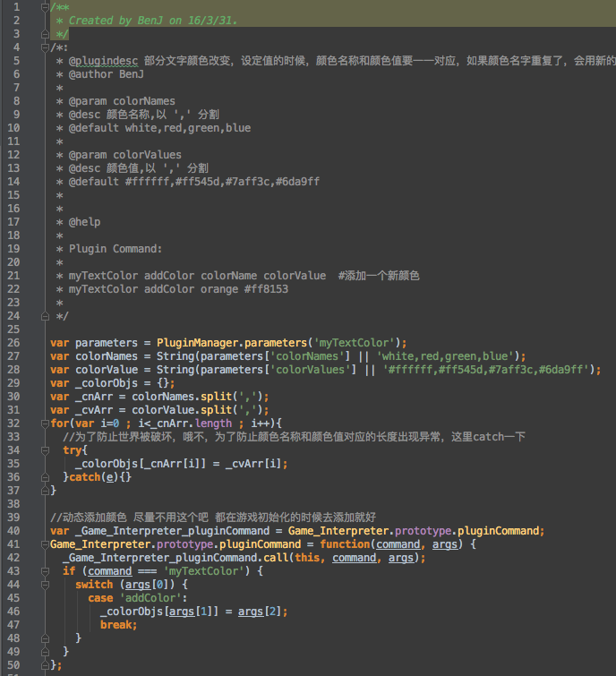Click the 'catch' keyword on line 36
616x676 pixels.
coord(84,477)
